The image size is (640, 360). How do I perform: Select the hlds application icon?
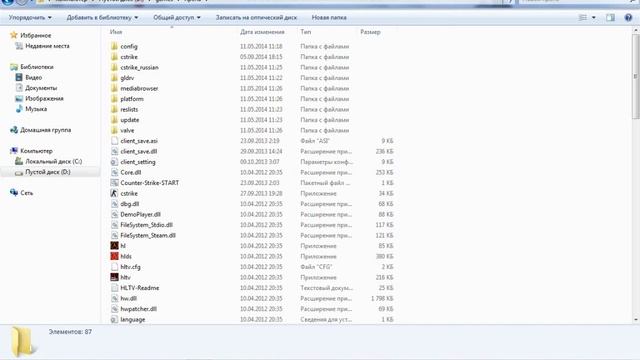pyautogui.click(x=114, y=257)
